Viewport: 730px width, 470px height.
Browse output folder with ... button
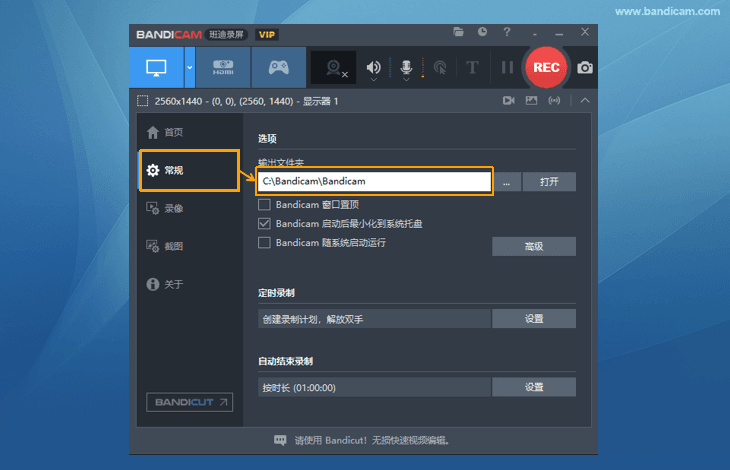(507, 181)
